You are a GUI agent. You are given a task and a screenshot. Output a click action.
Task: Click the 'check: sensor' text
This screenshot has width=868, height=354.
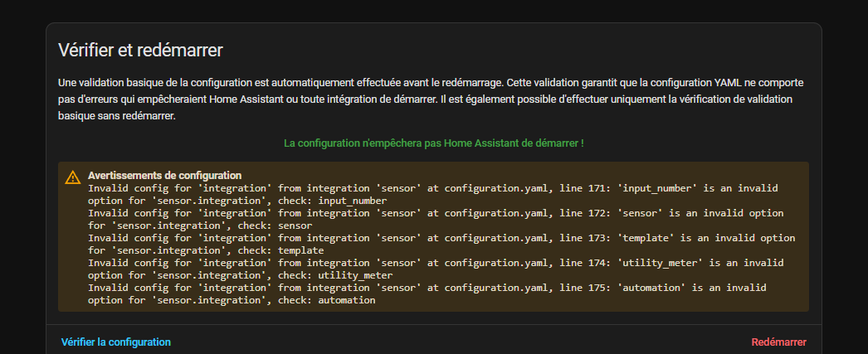click(275, 225)
